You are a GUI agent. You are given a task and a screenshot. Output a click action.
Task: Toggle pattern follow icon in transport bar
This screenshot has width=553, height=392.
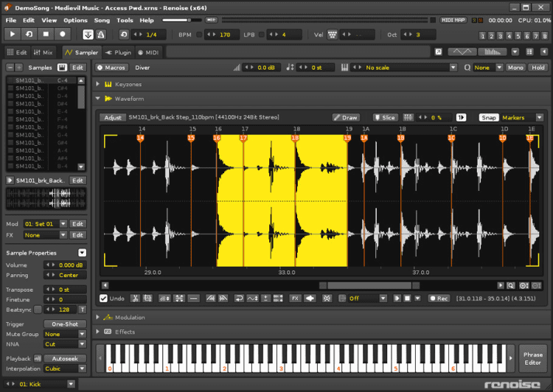88,35
